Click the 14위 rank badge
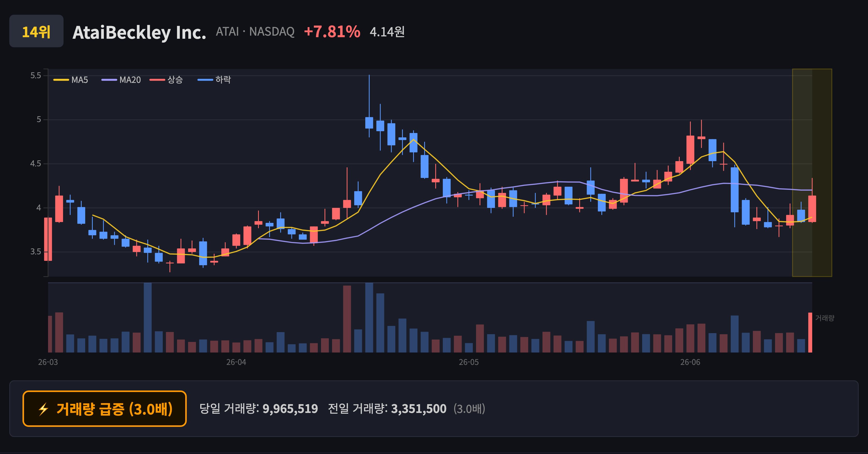The image size is (868, 454). [x=36, y=31]
